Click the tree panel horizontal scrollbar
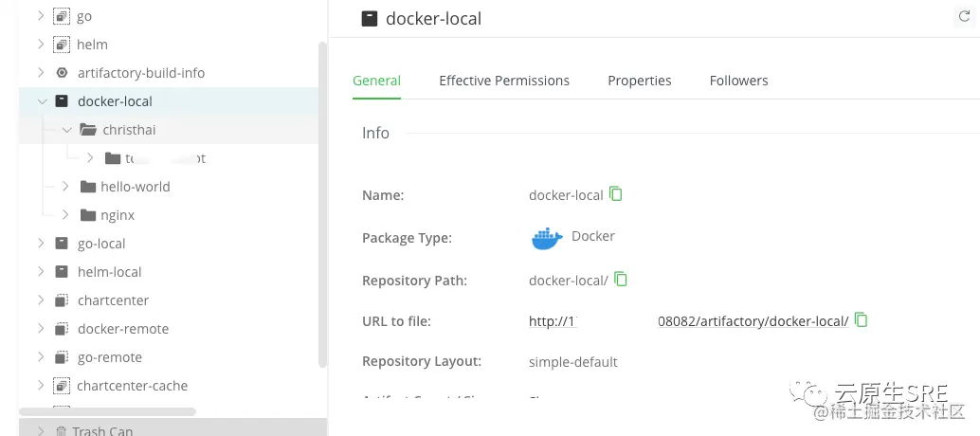 point(107,411)
